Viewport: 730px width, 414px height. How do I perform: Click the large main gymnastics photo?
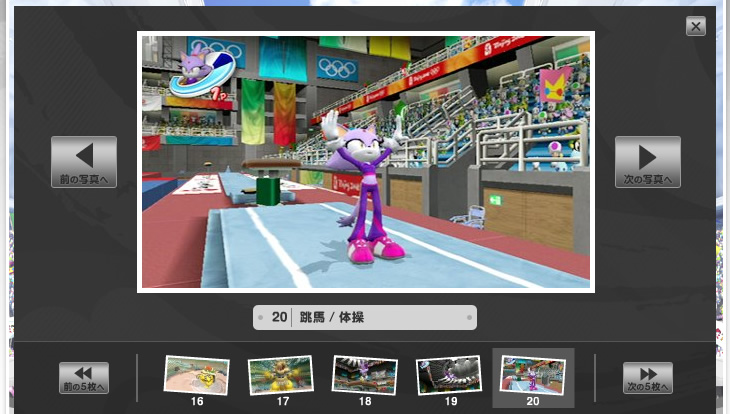pos(366,162)
